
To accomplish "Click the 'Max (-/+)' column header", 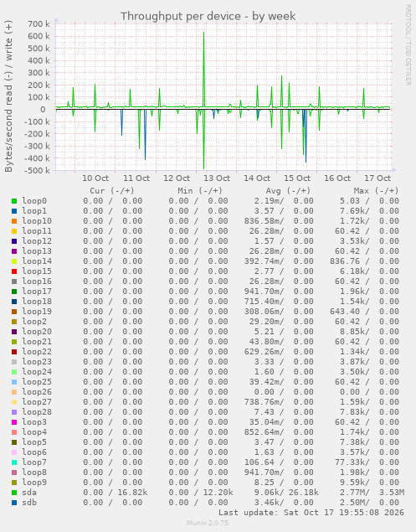I will pyautogui.click(x=376, y=191).
